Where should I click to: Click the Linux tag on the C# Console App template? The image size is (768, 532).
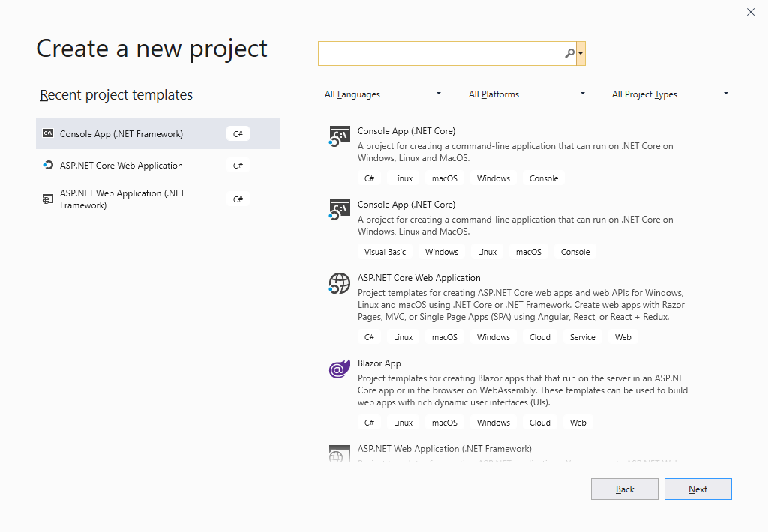point(403,178)
